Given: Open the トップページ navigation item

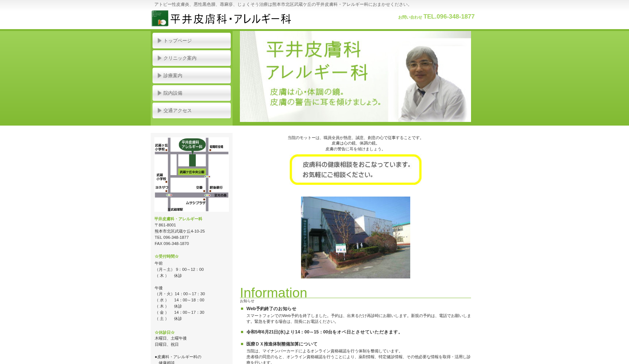Looking at the screenshot, I should 191,40.
